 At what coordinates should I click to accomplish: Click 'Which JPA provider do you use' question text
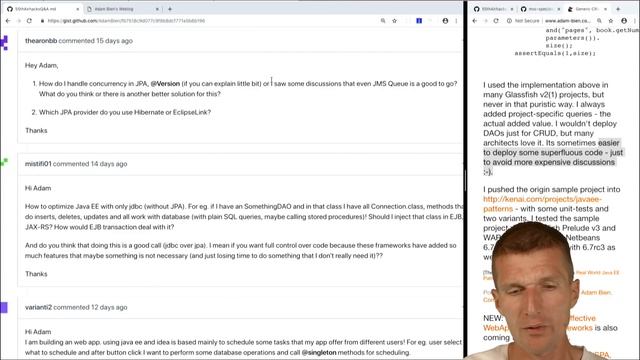click(x=125, y=112)
